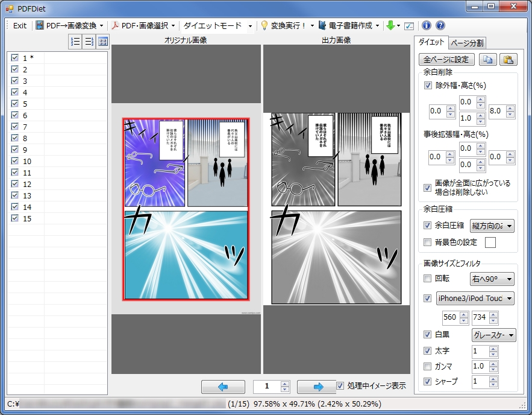Uncheck page 3 in the page list
Screen dimensions: 532x415
coord(14,81)
